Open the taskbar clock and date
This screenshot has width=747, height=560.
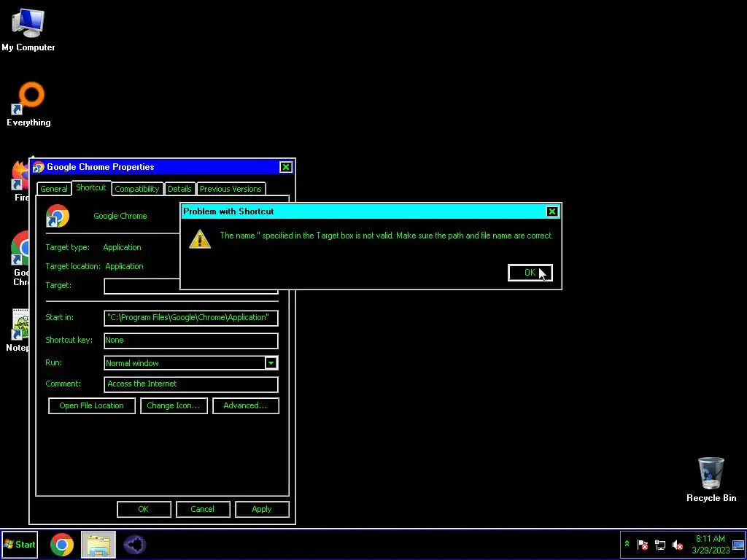pos(711,544)
